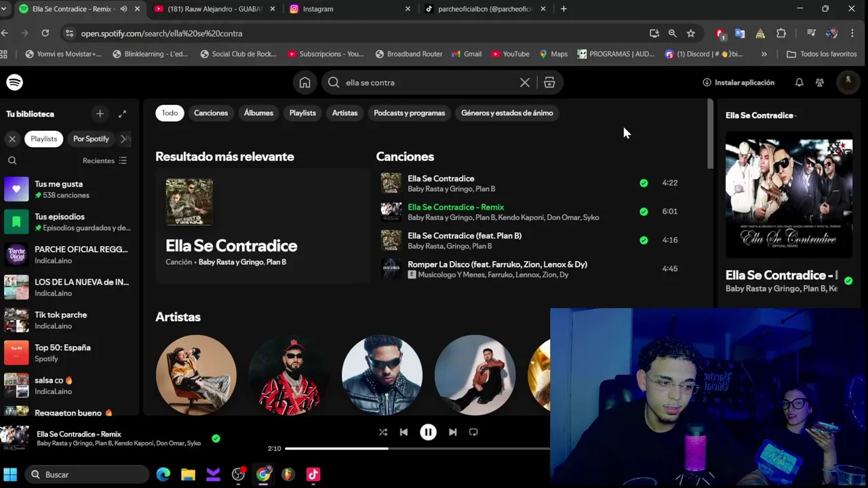
Task: Reload the page in Chrome
Action: (x=45, y=33)
